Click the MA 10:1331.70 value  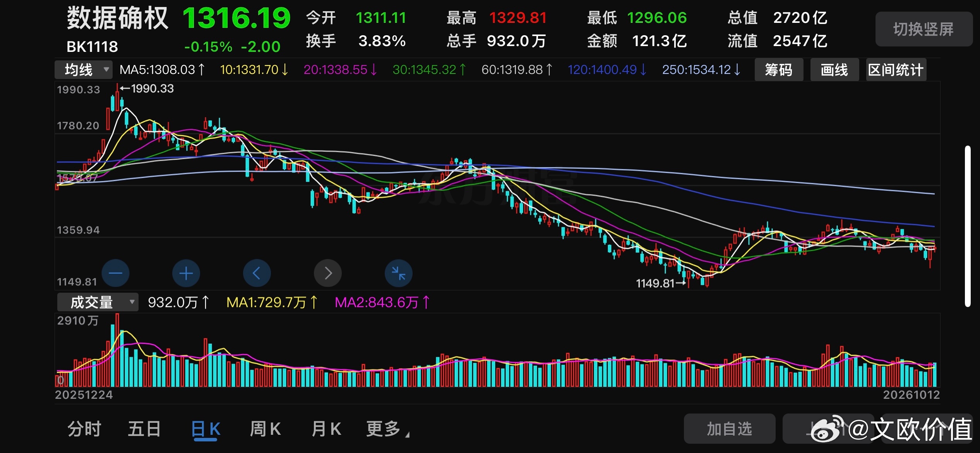click(x=254, y=70)
